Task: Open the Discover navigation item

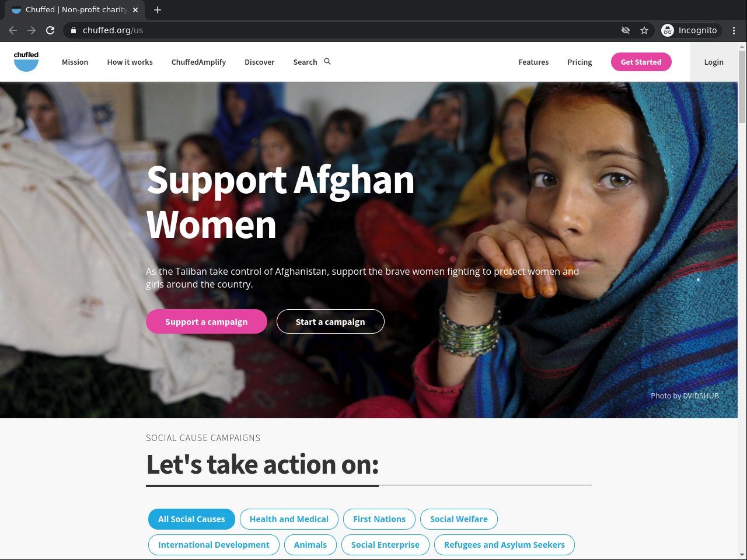Action: point(260,62)
